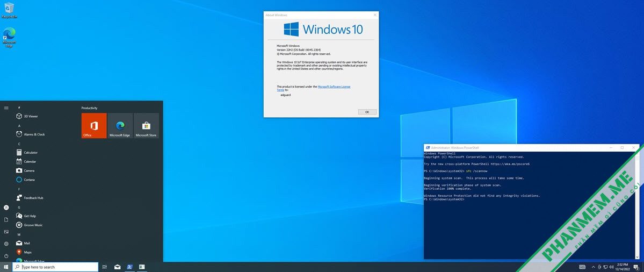Open the Calendar app entry
Image resolution: width=644 pixels, height=272 pixels.
tap(26, 161)
